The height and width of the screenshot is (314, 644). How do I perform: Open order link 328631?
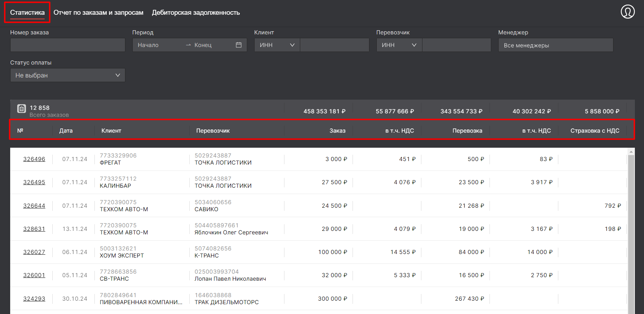(x=34, y=229)
